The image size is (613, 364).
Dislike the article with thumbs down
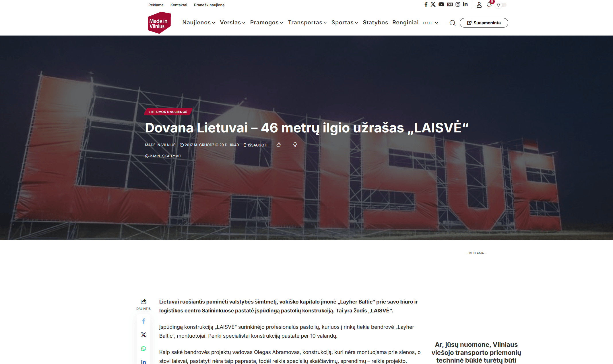tap(295, 145)
